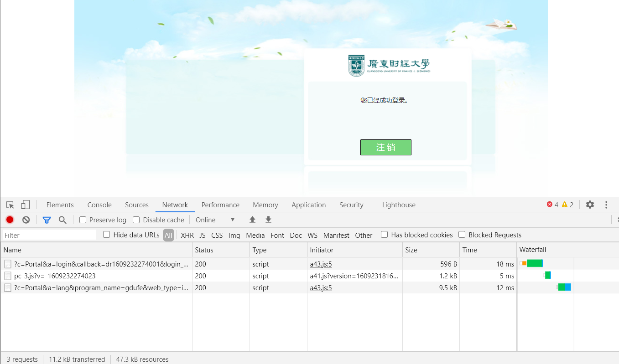
Task: Filter requests by Font
Action: point(277,236)
